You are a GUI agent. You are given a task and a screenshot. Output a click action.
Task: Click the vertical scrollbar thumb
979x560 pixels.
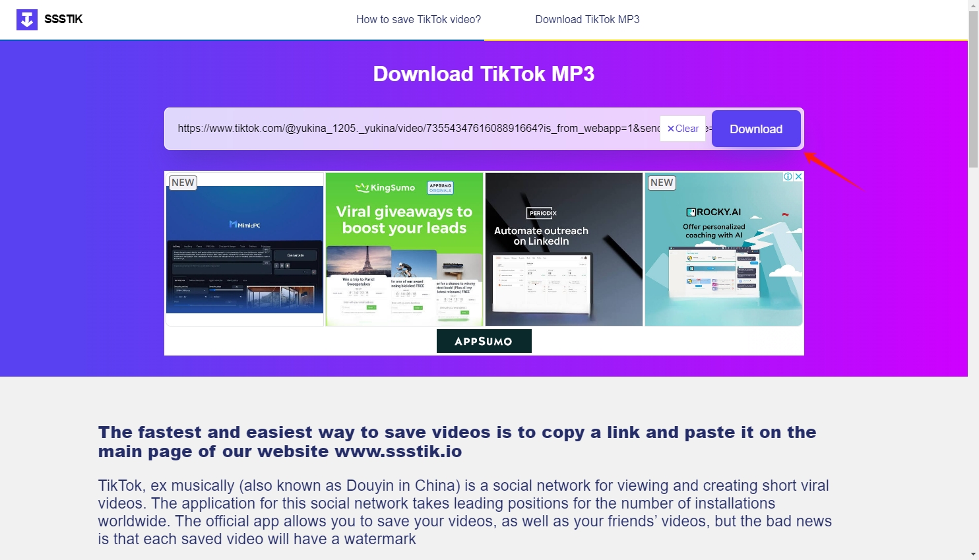coord(973,89)
